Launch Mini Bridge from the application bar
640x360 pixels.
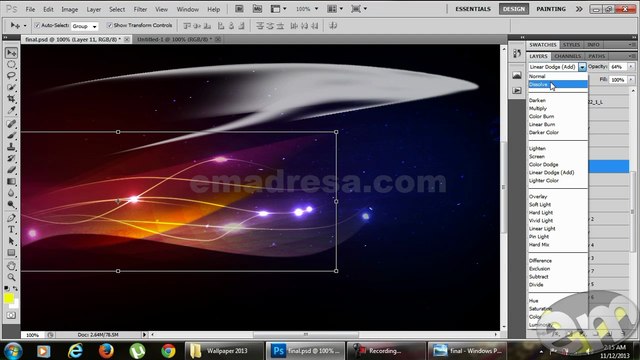coord(257,9)
